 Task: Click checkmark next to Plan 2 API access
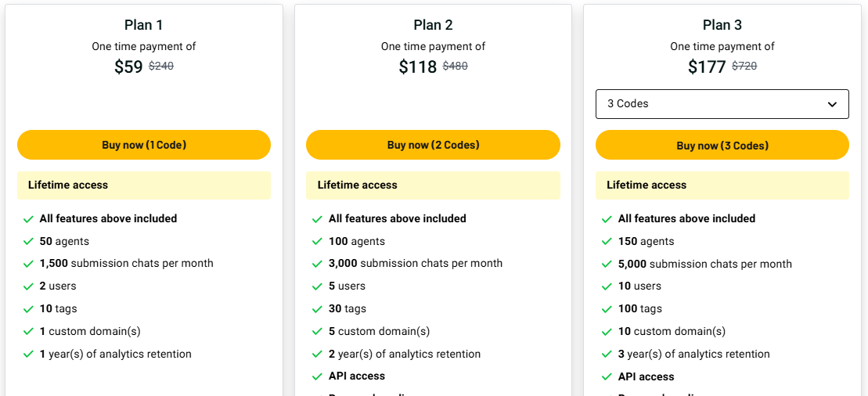tap(318, 376)
